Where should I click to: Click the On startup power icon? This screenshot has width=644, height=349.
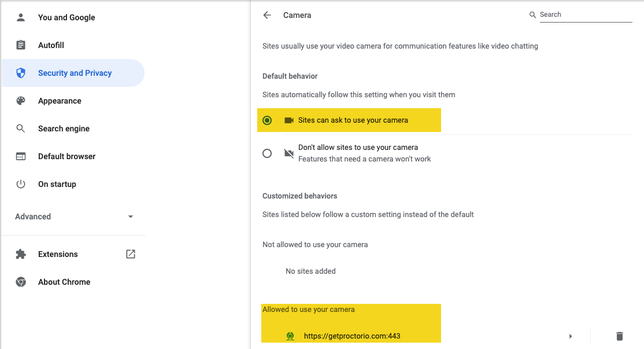click(21, 184)
